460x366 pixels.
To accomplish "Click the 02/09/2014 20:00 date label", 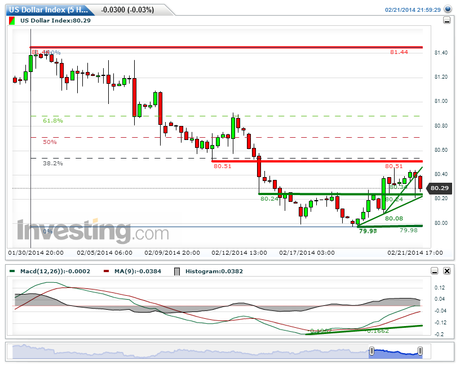I will [172, 253].
